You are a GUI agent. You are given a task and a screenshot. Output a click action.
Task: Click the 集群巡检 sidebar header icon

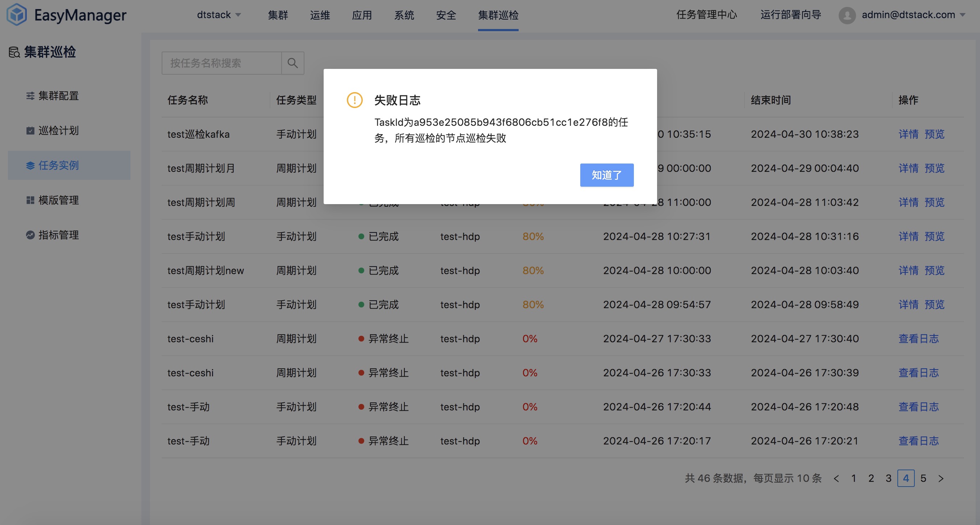(14, 52)
